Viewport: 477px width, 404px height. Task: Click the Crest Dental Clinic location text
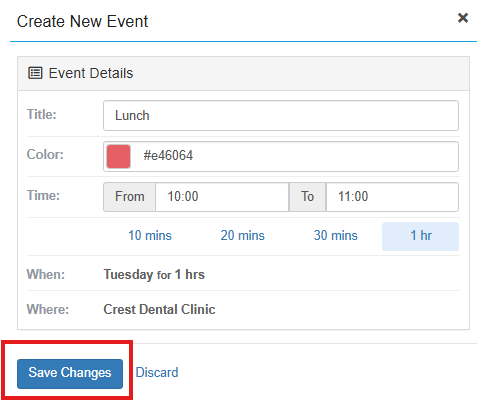[159, 309]
